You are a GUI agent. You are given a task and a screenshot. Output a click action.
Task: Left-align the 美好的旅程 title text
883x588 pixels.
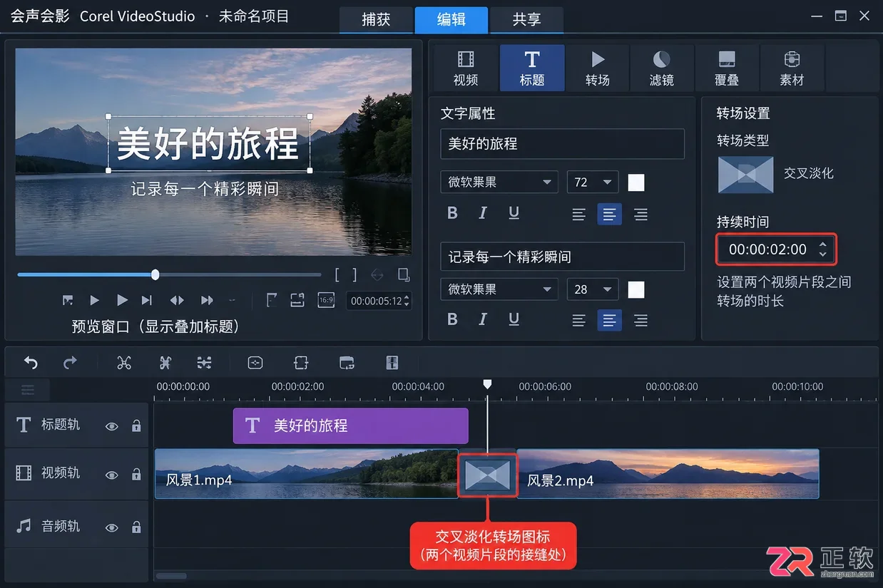578,214
